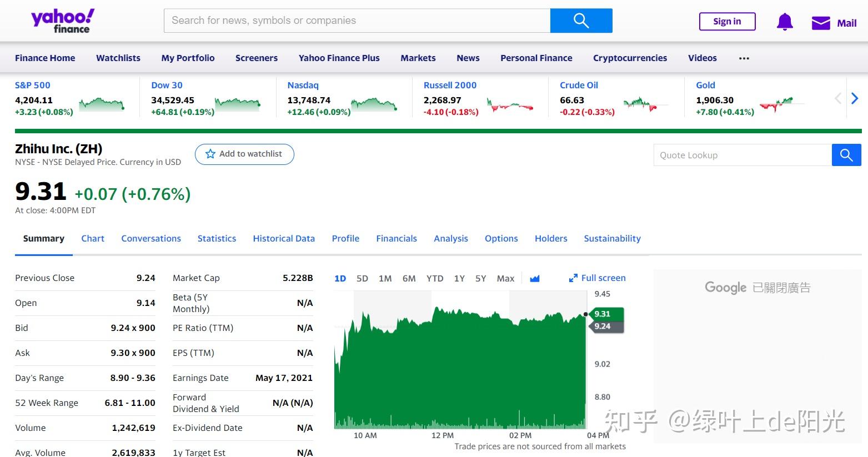Click the Yahoo Finance logo
The image size is (868, 457).
(63, 21)
